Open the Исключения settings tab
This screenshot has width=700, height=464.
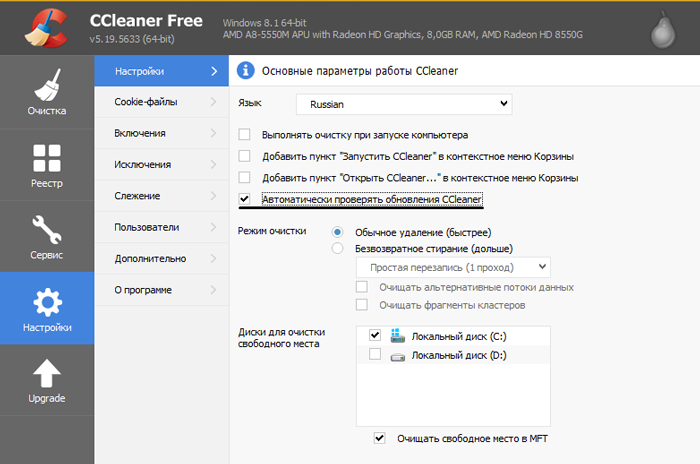point(162,164)
